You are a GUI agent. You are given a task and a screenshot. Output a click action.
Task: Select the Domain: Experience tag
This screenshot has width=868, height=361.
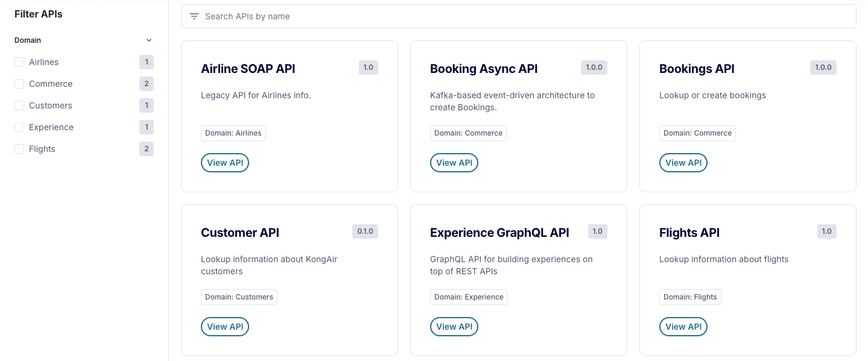tap(469, 297)
